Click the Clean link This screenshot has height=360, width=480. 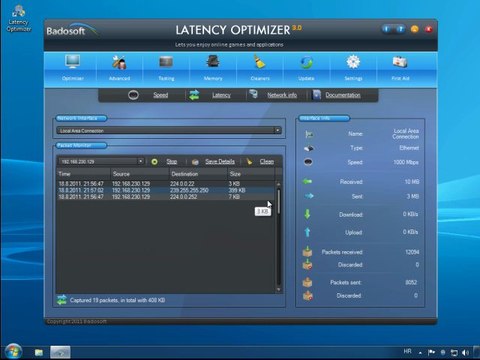tap(267, 162)
